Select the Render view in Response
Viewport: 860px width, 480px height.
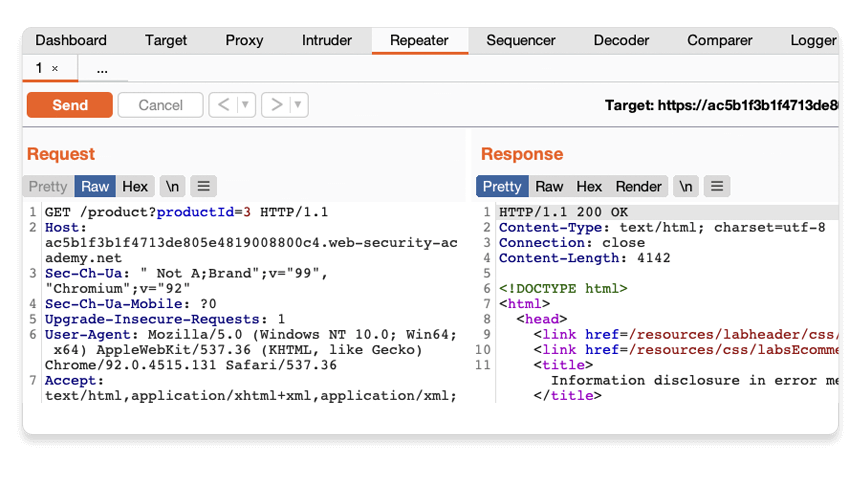[638, 186]
